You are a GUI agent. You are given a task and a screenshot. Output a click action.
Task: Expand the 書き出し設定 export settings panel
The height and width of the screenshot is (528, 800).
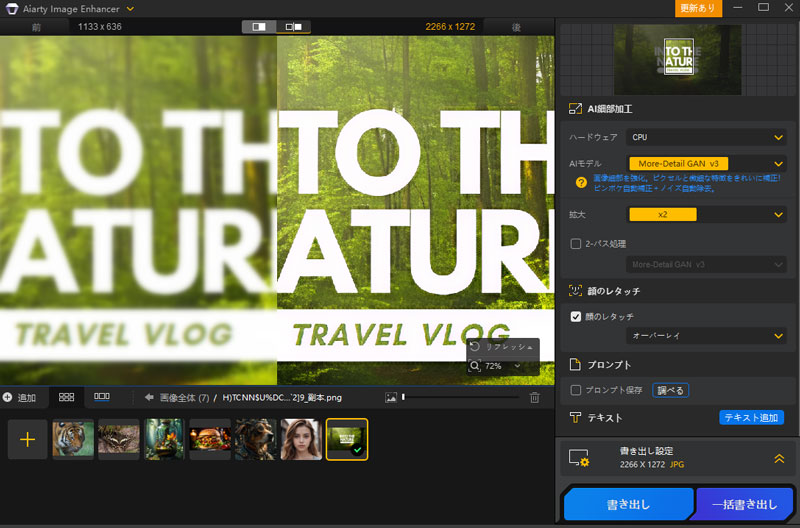tap(778, 458)
